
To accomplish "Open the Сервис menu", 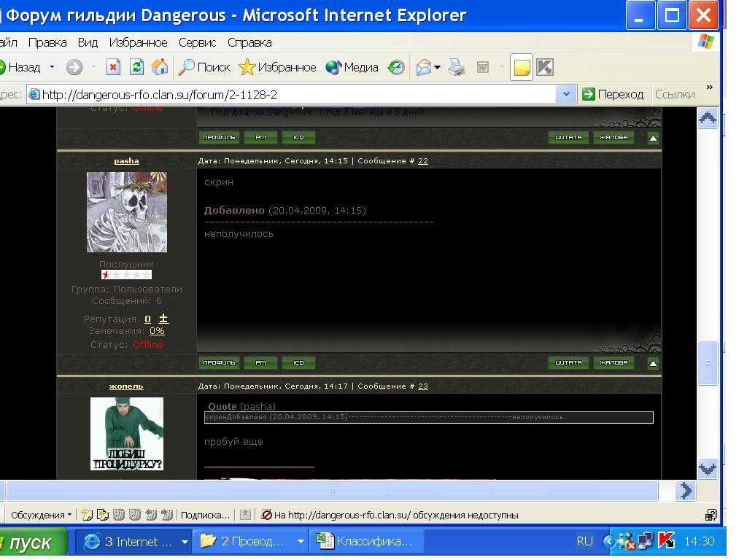I will pyautogui.click(x=197, y=42).
